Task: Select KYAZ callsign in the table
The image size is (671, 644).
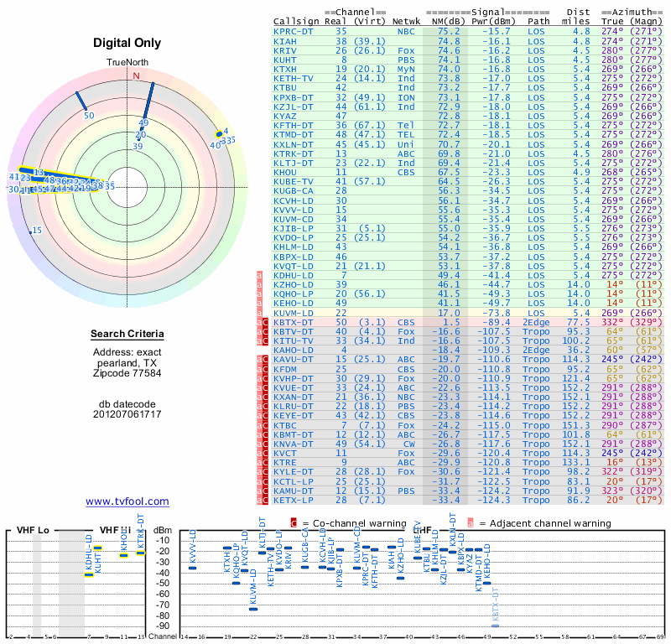Action: [x=285, y=116]
